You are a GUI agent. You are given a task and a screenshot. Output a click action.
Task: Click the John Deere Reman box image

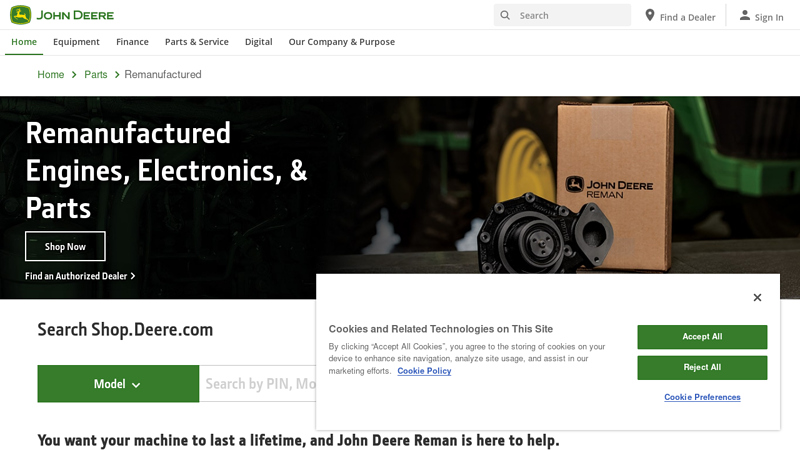pyautogui.click(x=614, y=186)
